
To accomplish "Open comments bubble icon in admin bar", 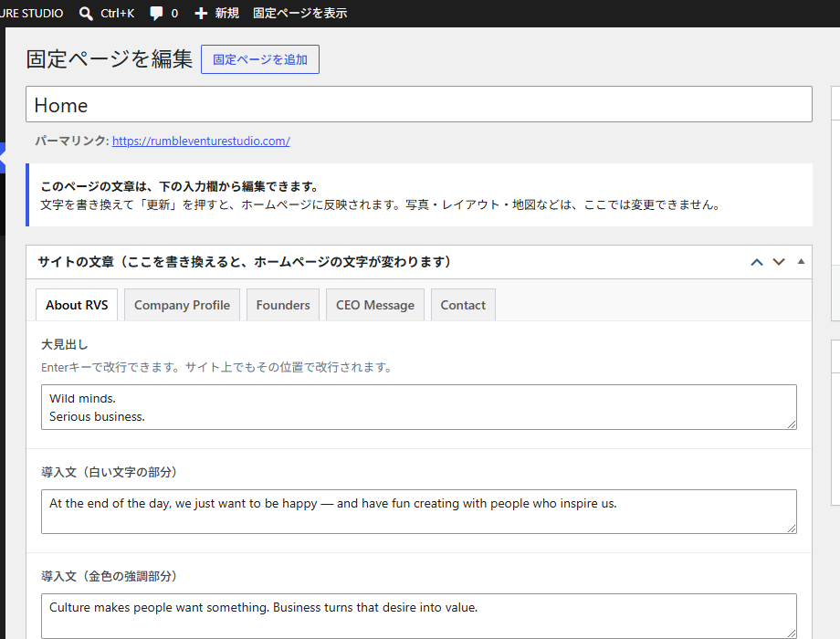I will 156,14.
